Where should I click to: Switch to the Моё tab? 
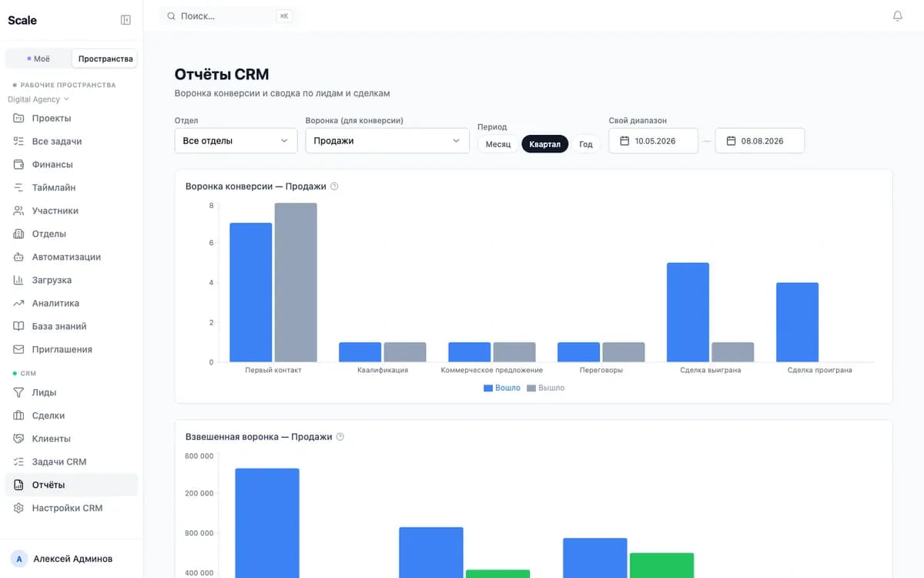tap(38, 59)
